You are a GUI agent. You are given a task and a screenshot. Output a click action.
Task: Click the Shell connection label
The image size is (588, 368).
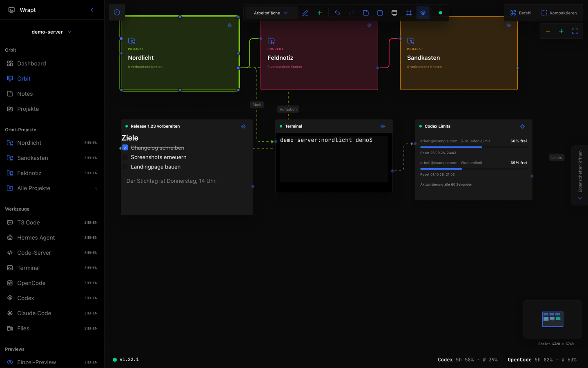(x=257, y=105)
